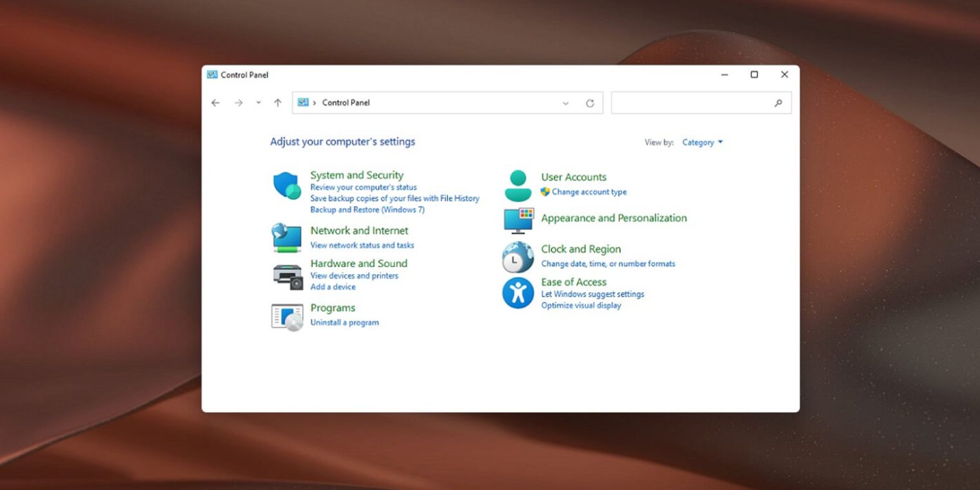The width and height of the screenshot is (980, 490).
Task: Open the Programs disc icon
Action: coord(287,317)
